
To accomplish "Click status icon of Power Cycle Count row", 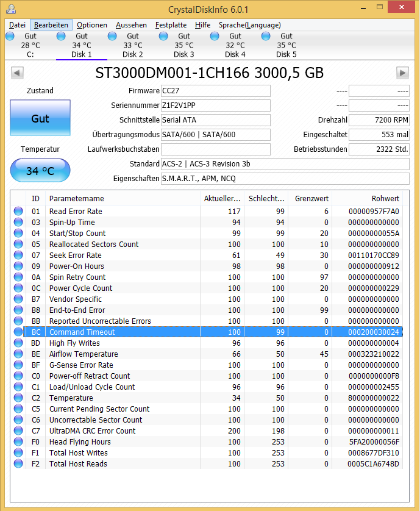I will pos(18,288).
